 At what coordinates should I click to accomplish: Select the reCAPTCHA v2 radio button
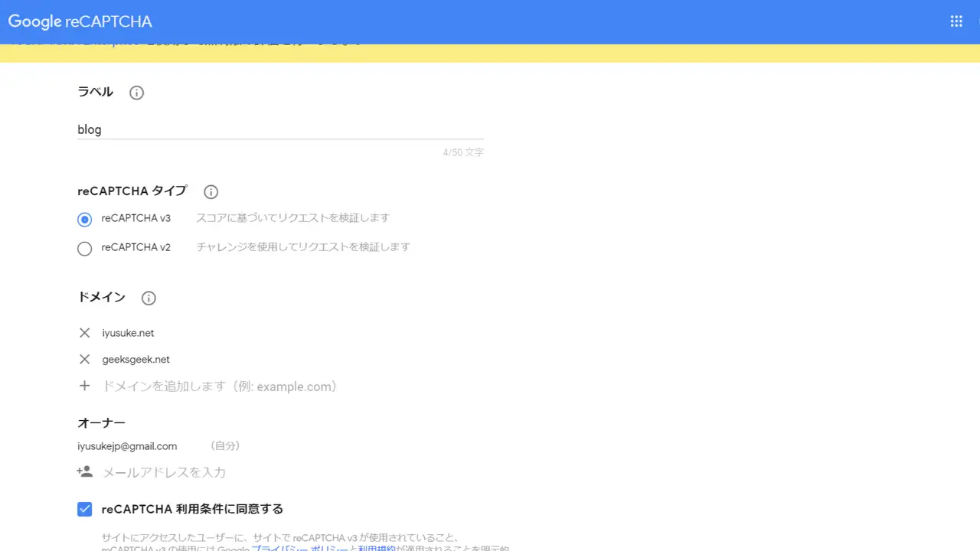click(x=85, y=249)
